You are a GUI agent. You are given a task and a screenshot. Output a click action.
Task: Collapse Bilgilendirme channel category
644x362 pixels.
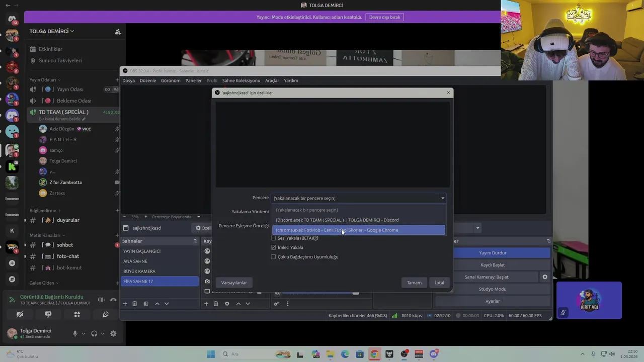(x=45, y=211)
